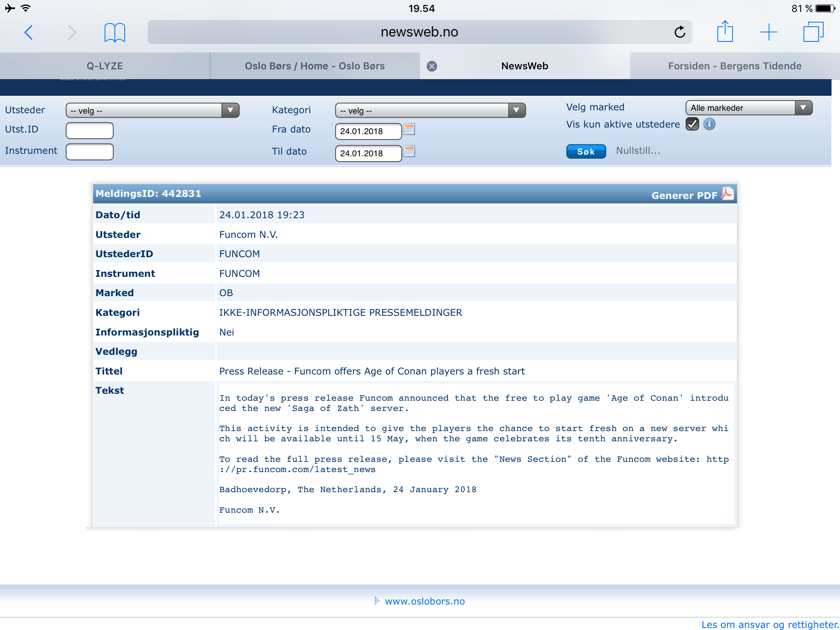Viewport: 840px width, 630px height.
Task: Click the info icon beside aktive utstedere
Action: (x=709, y=124)
